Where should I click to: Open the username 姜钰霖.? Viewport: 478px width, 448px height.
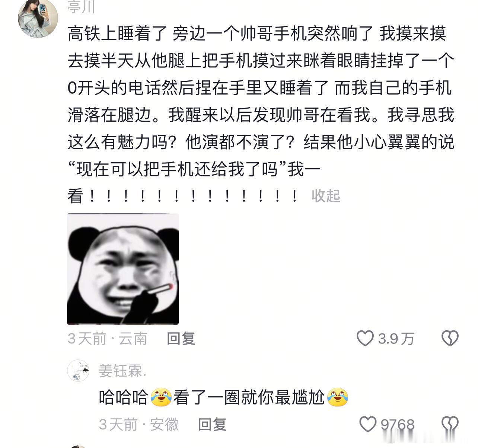pos(122,371)
